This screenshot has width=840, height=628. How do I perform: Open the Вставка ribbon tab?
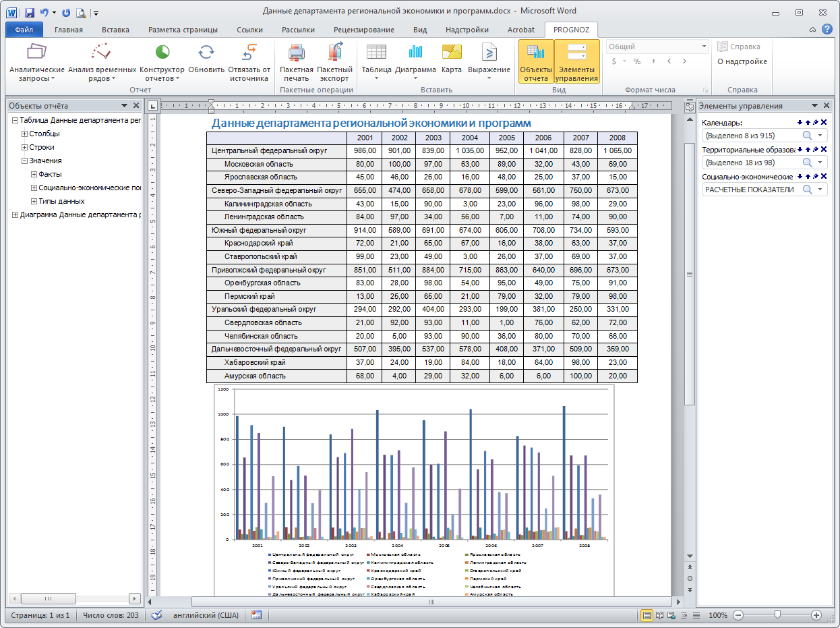pyautogui.click(x=115, y=30)
